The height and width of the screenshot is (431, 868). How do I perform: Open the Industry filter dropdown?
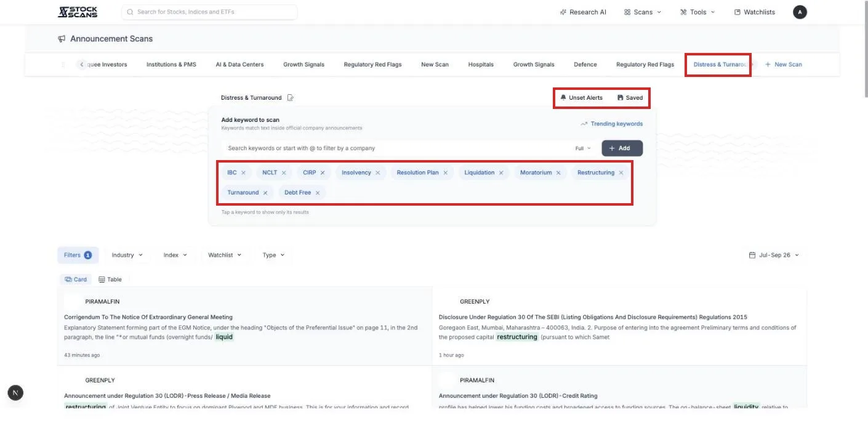pos(127,255)
